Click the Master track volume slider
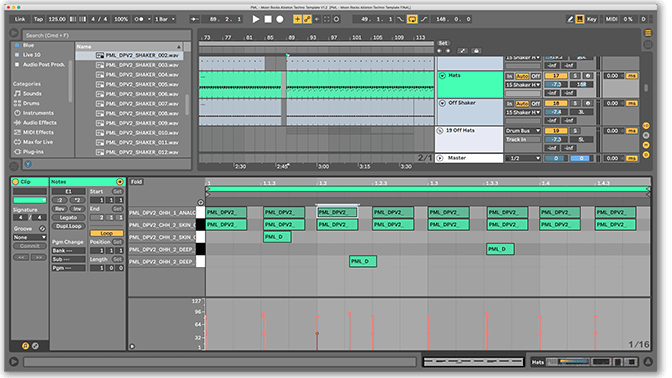 (556, 158)
